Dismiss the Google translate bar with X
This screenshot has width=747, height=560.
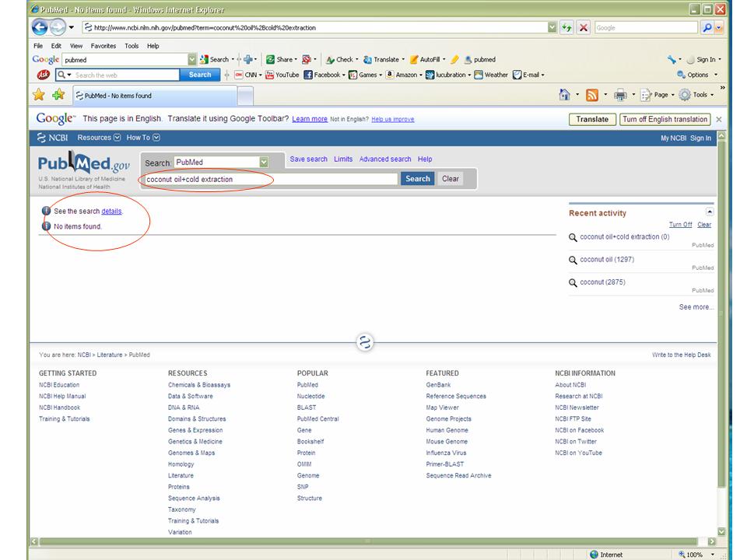[x=719, y=119]
